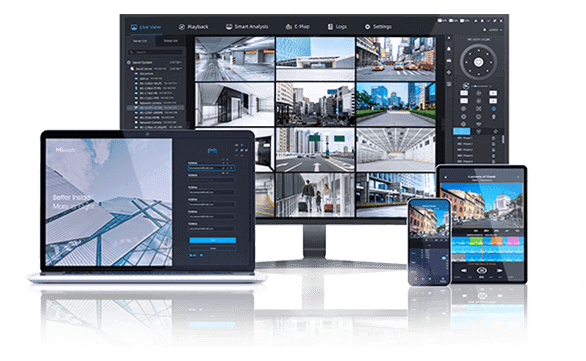Select the blue preset tab in PTZ panel
This screenshot has width=586, height=361.
[462, 131]
